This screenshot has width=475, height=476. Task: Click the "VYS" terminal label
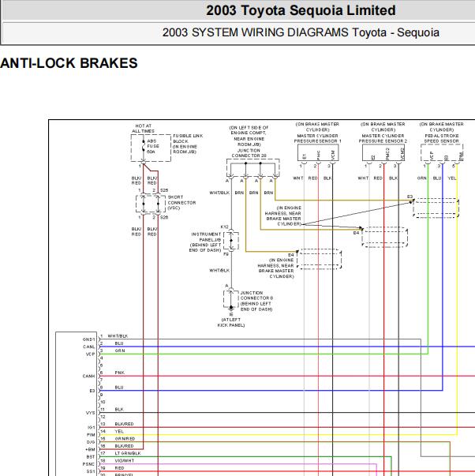click(x=91, y=413)
